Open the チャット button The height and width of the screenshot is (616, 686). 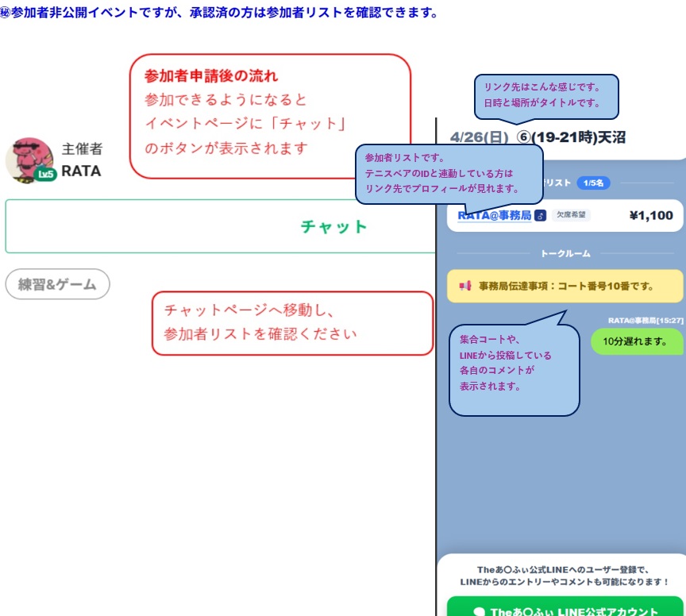tap(333, 227)
